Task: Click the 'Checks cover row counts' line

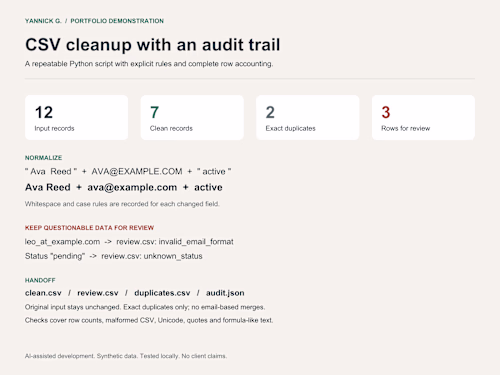Action: coord(149,320)
